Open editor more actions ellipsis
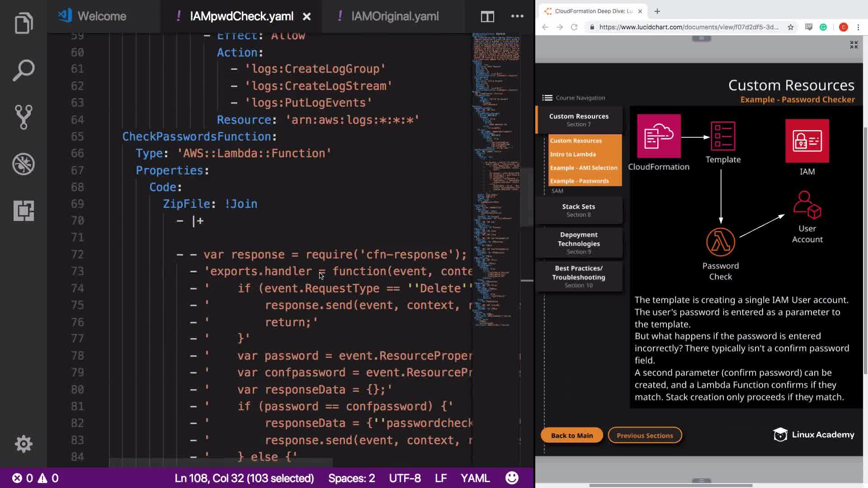Image resolution: width=868 pixels, height=488 pixels. point(517,17)
